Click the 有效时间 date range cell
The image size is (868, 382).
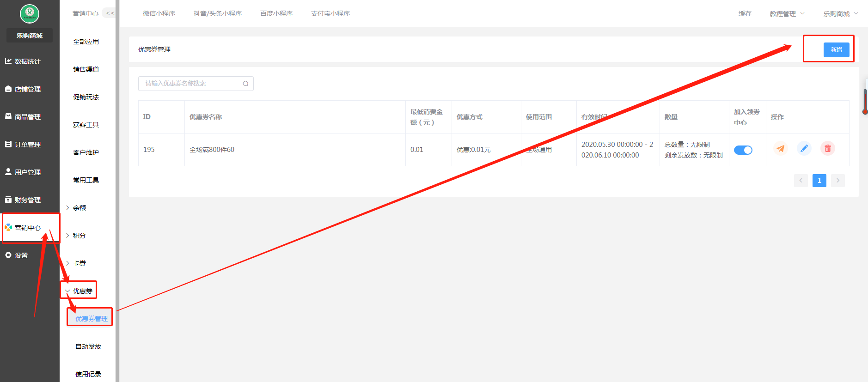617,150
